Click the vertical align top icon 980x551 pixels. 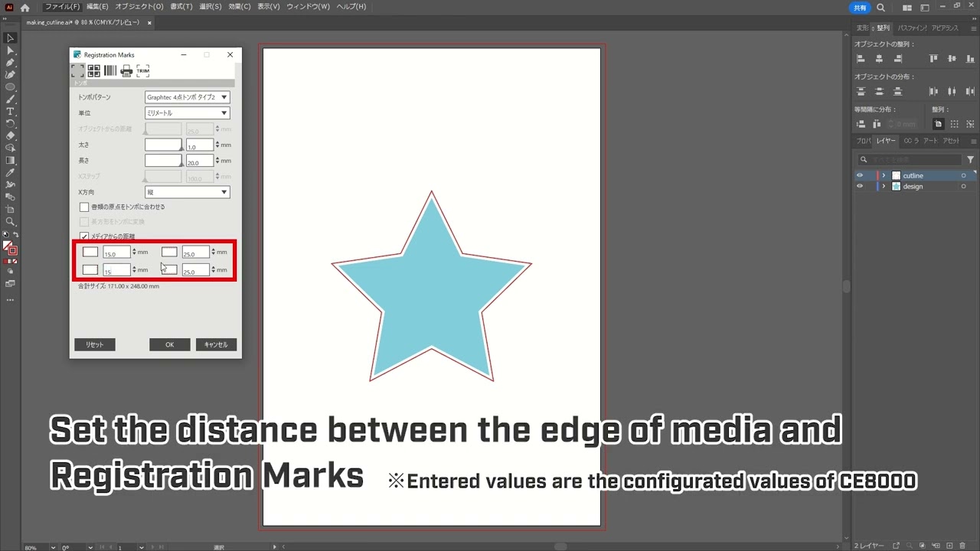click(x=933, y=59)
